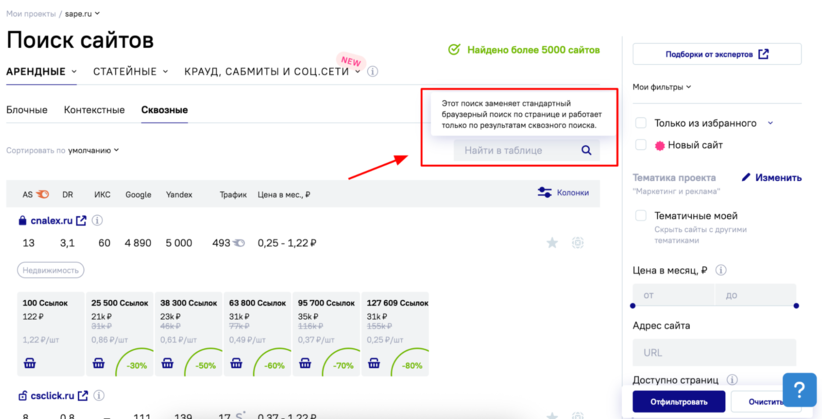Open sort by умолчанию dropdown
Image resolution: width=822 pixels, height=419 pixels.
pyautogui.click(x=93, y=150)
